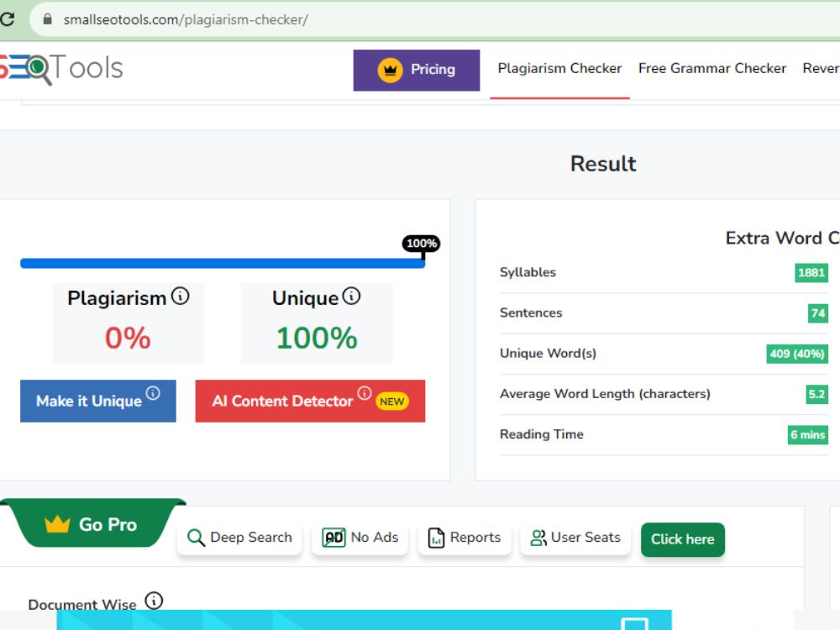Click Reading Time value 6 mins
The image size is (840, 630).
807,434
